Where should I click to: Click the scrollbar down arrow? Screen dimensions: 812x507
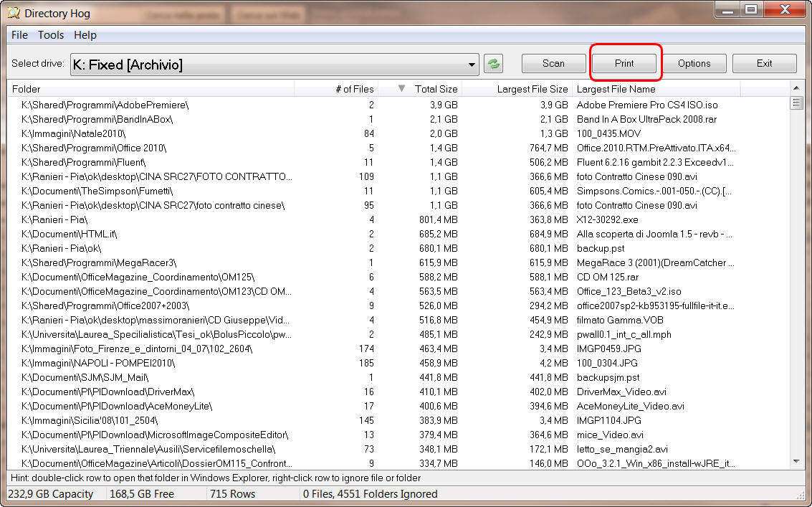coord(797,463)
